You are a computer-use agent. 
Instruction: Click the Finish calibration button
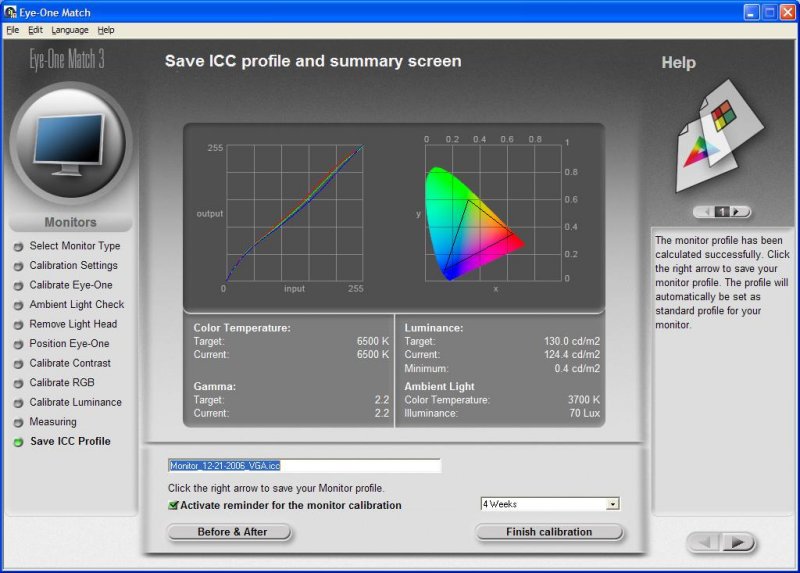(549, 532)
